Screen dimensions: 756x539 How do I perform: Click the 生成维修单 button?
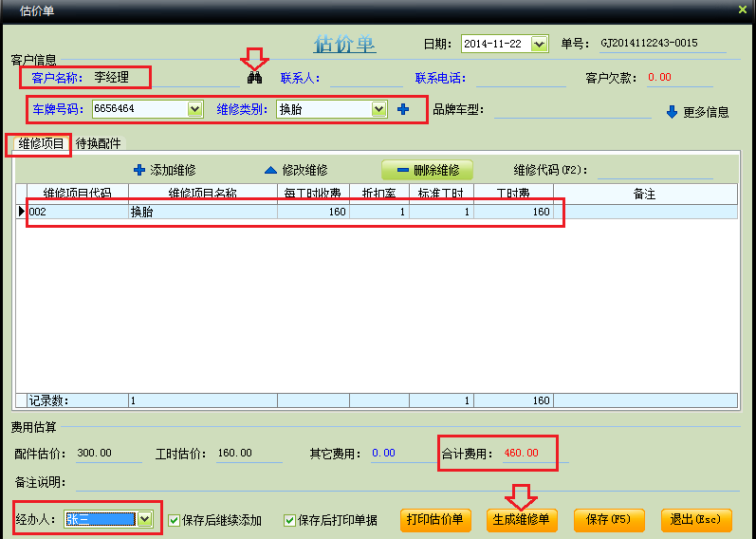click(522, 520)
